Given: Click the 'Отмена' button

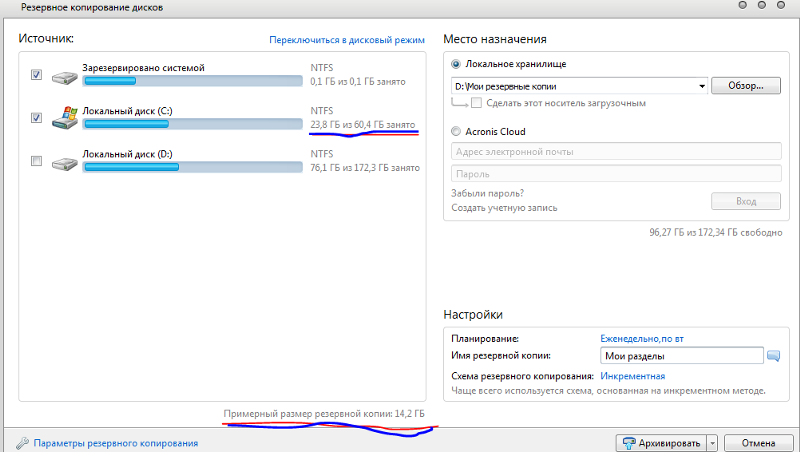Looking at the screenshot, I should (758, 443).
